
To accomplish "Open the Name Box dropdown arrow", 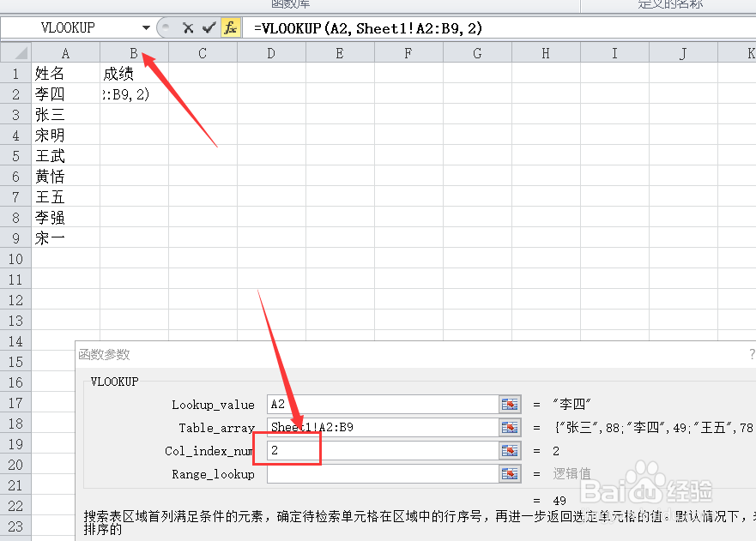I will click(148, 27).
